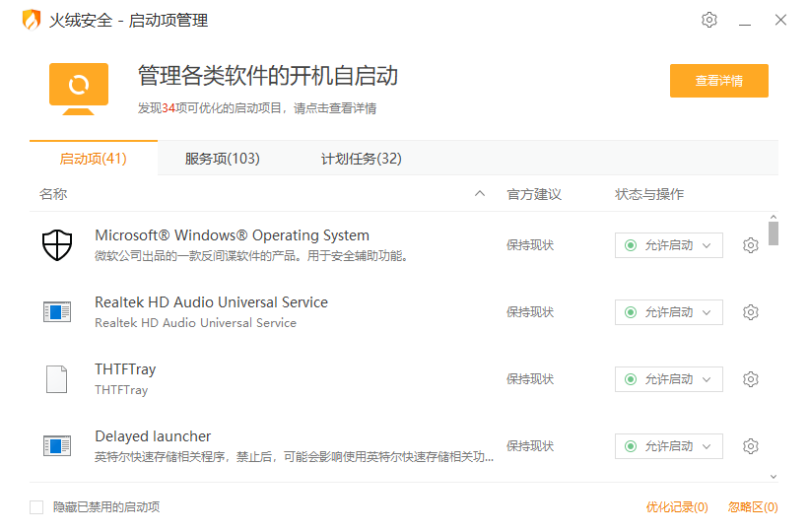808x532 pixels.
Task: Click the shield icon of Microsoft Windows entry
Action: click(x=57, y=245)
